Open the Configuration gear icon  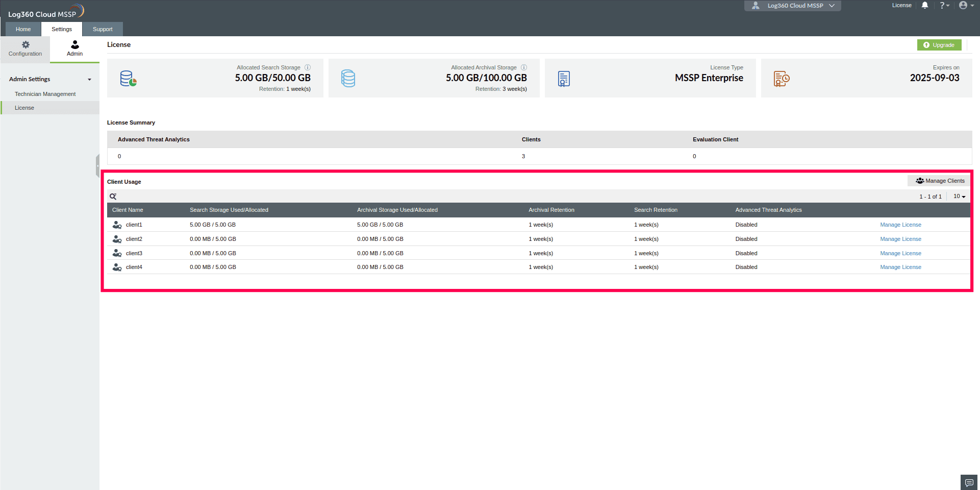26,45
